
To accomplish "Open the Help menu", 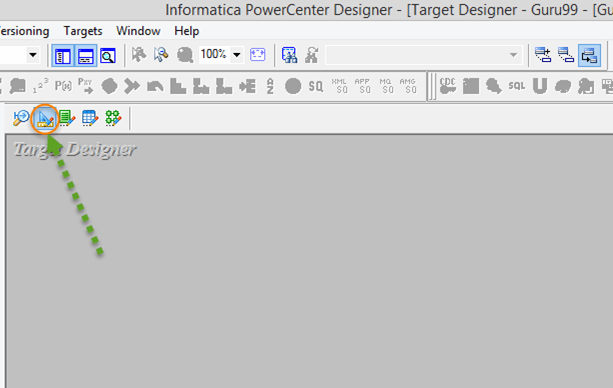I will point(186,31).
